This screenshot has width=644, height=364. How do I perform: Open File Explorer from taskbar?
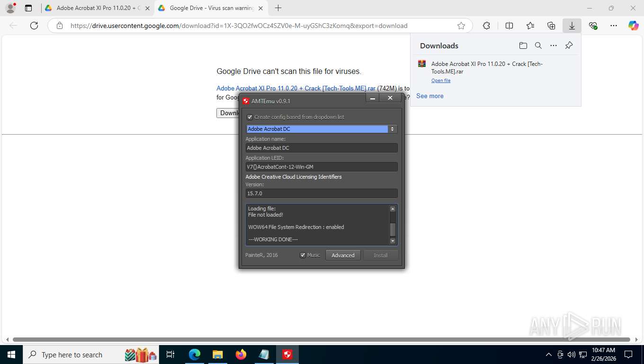pyautogui.click(x=217, y=355)
